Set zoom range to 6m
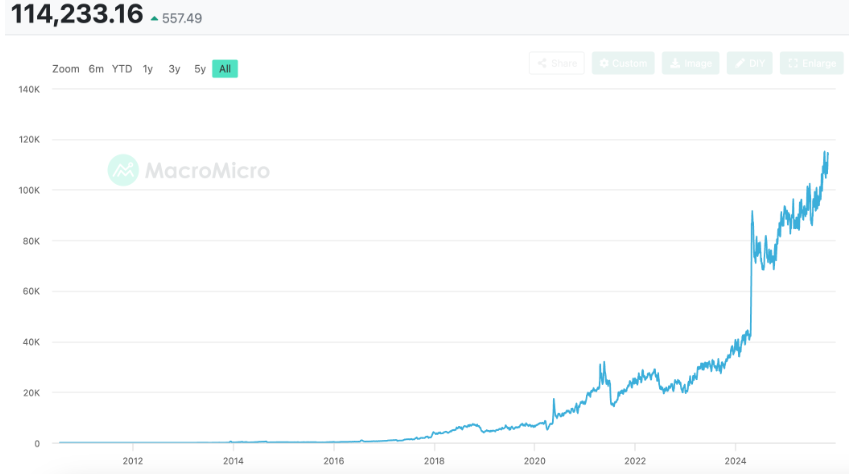860x474 pixels. coord(96,69)
